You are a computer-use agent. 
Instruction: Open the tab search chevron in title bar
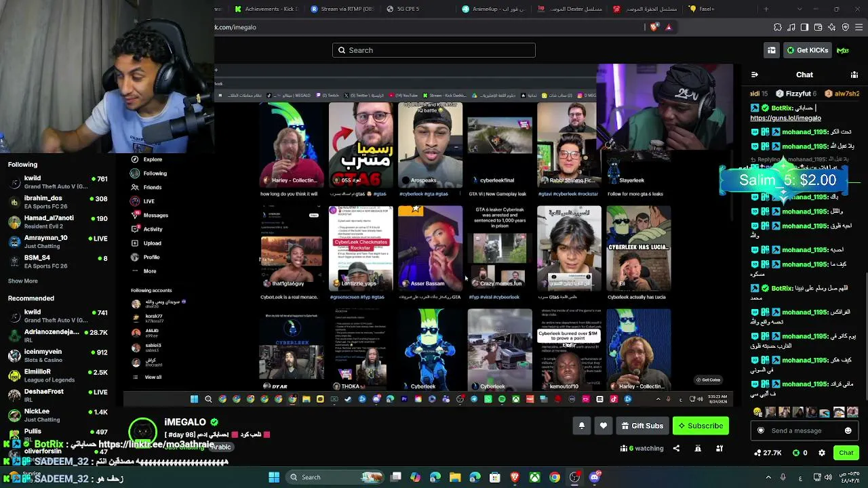click(x=800, y=9)
